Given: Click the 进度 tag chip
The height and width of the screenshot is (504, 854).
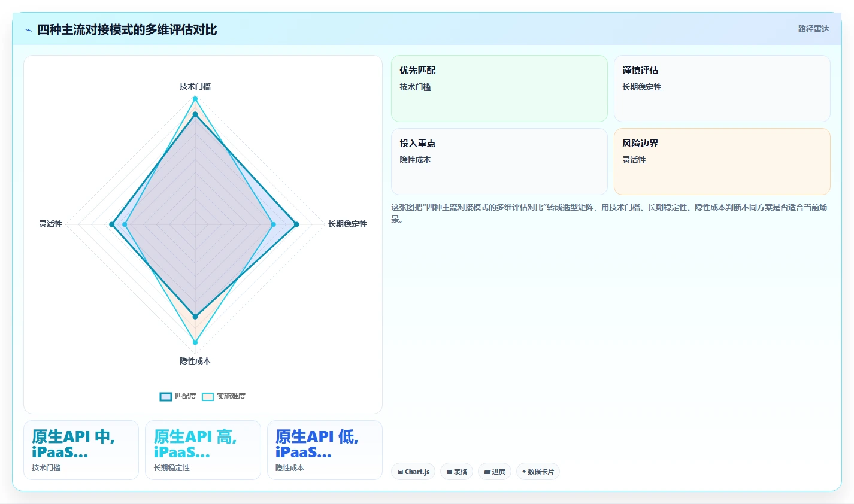Looking at the screenshot, I should click(x=495, y=472).
